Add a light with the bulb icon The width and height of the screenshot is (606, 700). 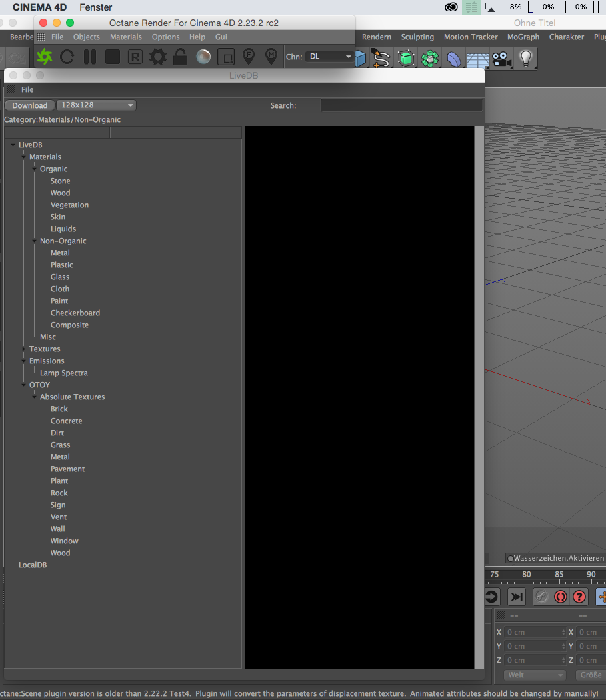pyautogui.click(x=525, y=59)
